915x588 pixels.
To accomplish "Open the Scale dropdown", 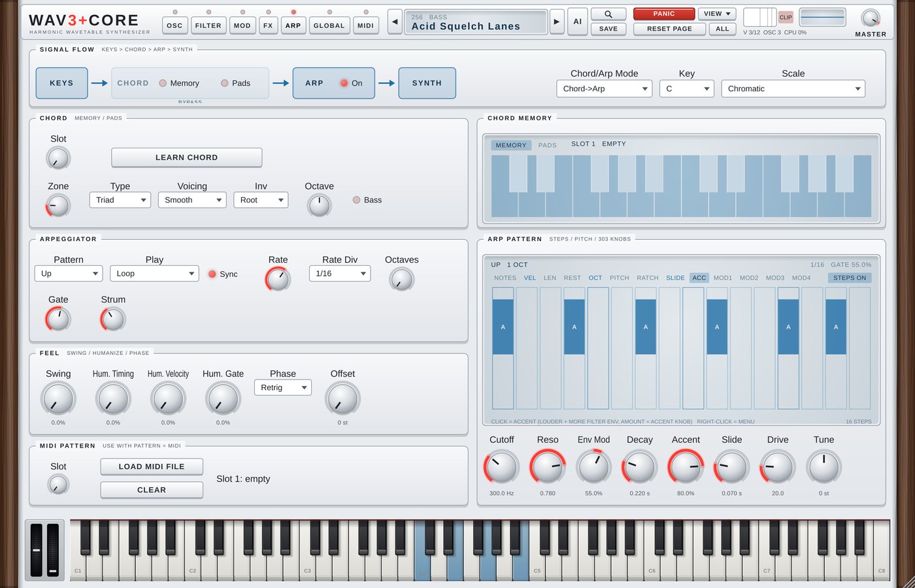I will coord(793,89).
